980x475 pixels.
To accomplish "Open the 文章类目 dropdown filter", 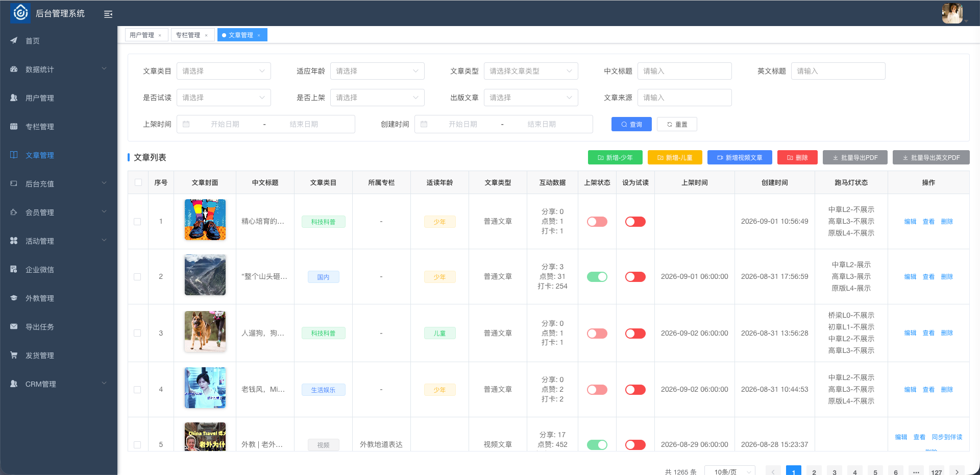I will coord(224,71).
